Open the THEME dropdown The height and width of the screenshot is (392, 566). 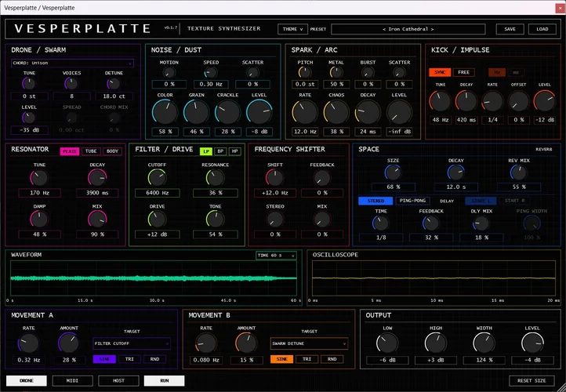pyautogui.click(x=292, y=29)
